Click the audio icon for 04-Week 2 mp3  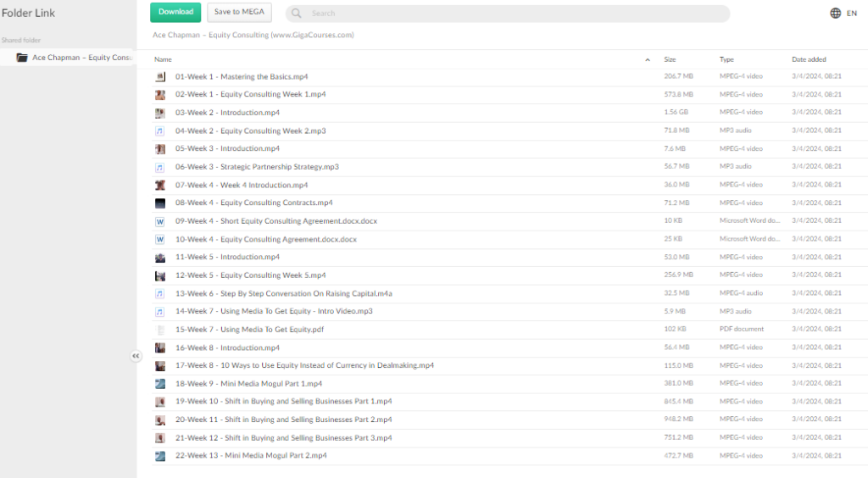pos(160,131)
